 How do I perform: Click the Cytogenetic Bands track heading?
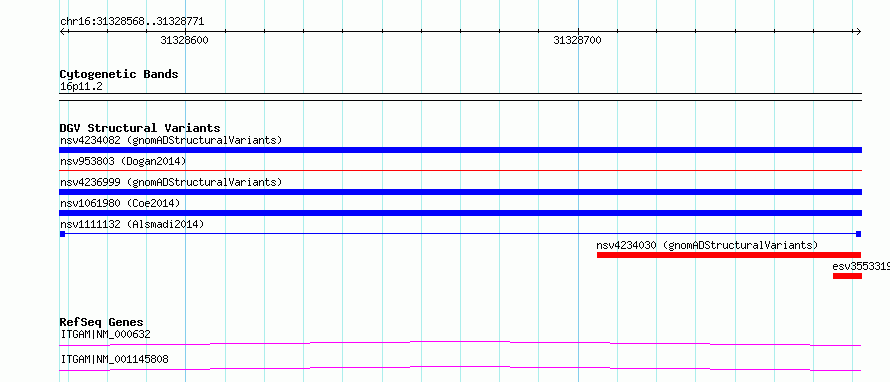(x=119, y=74)
